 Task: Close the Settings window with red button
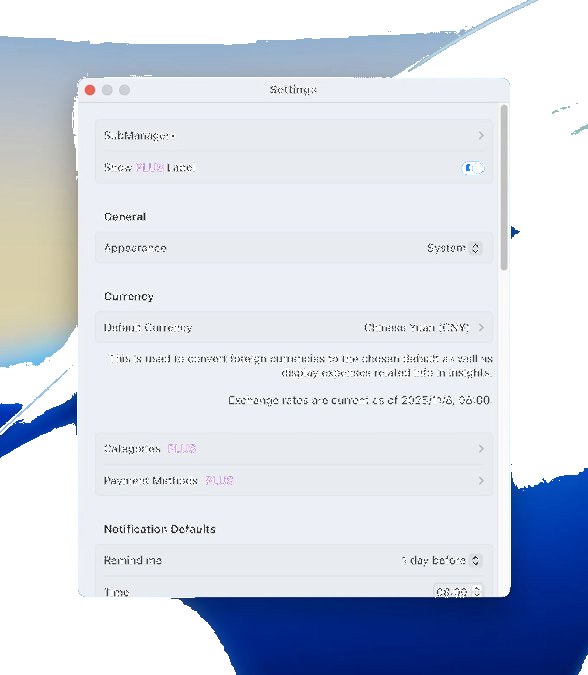pyautogui.click(x=90, y=90)
